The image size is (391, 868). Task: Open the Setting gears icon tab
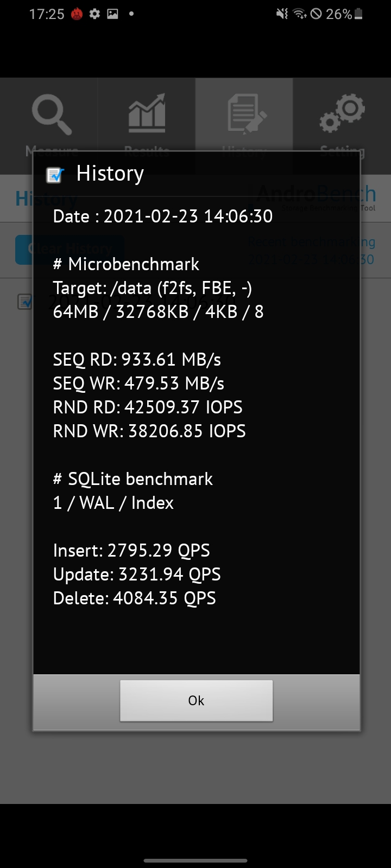point(342,114)
